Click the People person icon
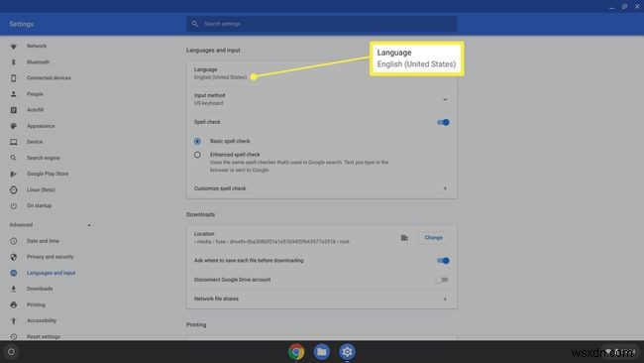644x363 pixels. [x=14, y=94]
